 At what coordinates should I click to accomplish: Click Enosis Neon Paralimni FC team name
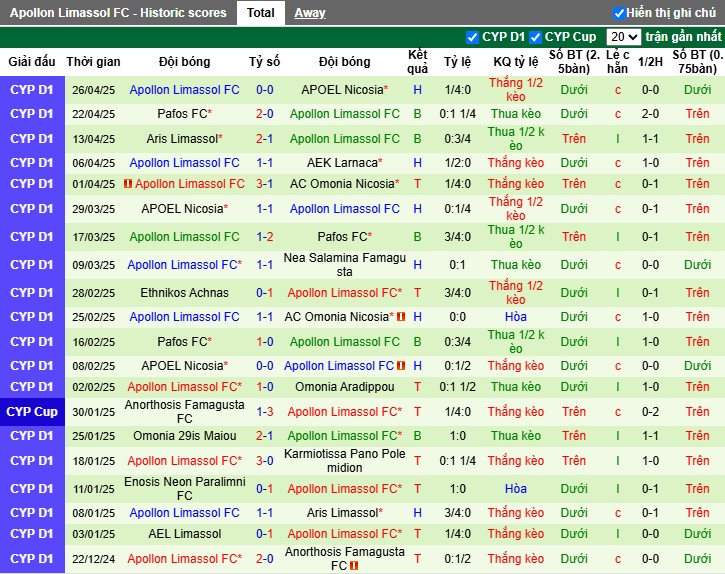coord(184,488)
